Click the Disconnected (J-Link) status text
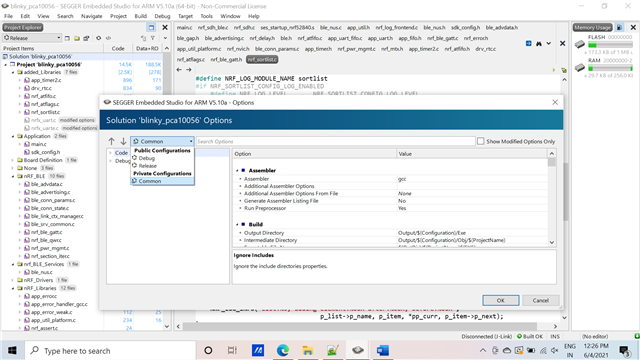640x360 pixels. tap(487, 336)
